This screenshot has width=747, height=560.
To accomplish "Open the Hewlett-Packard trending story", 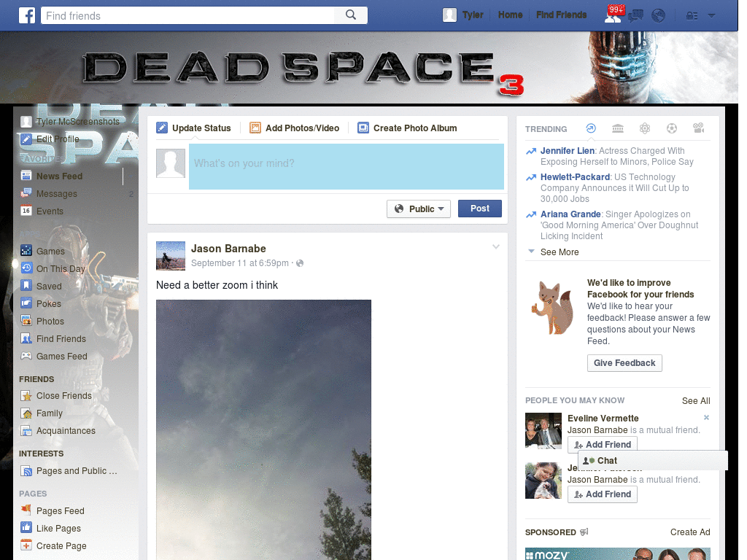I will point(575,176).
